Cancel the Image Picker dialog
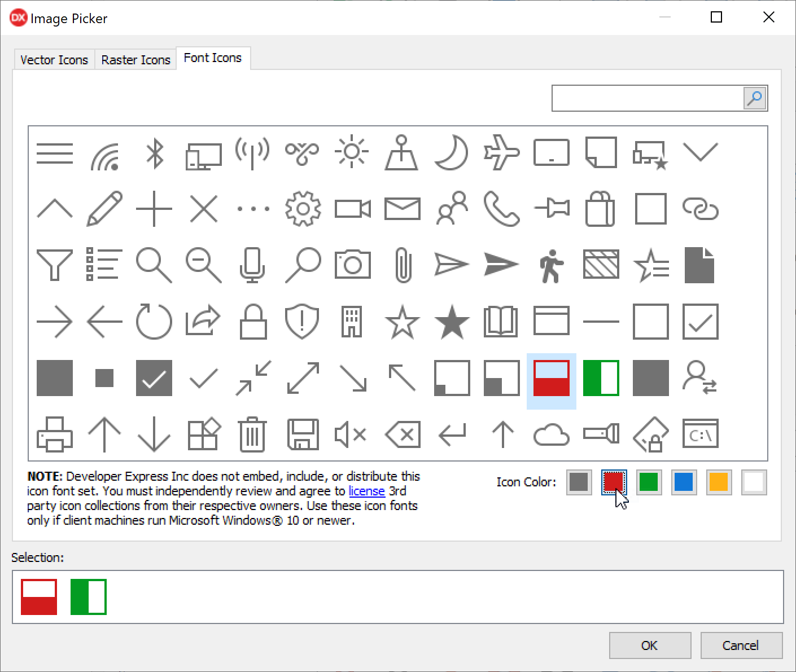 pos(741,645)
